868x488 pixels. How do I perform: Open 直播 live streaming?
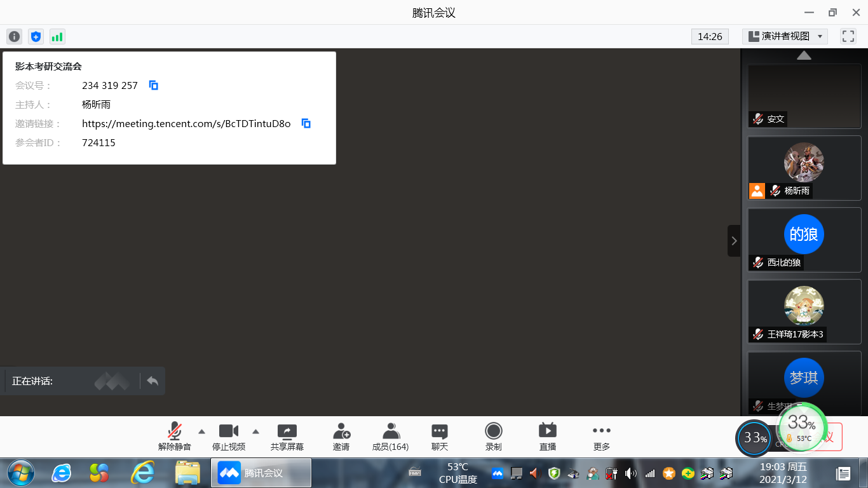pos(548,437)
